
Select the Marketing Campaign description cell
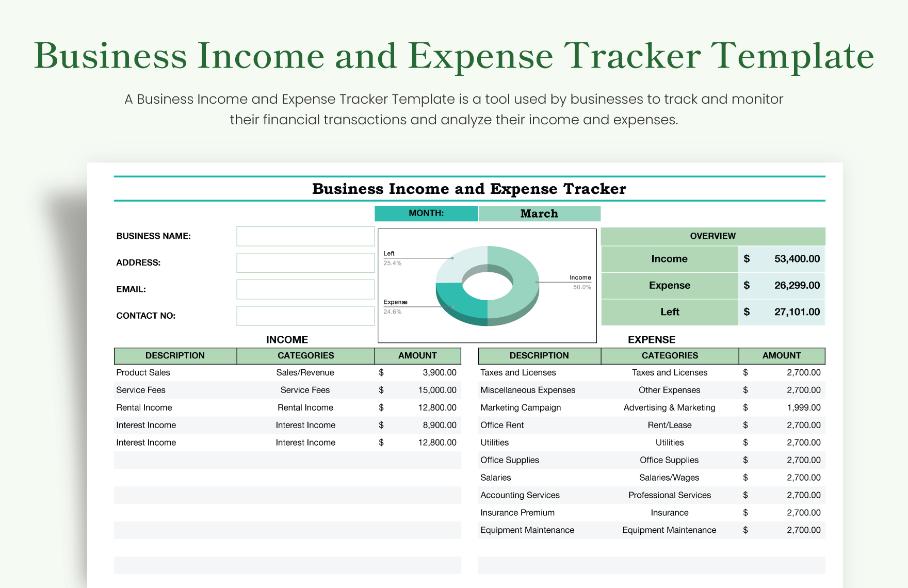pyautogui.click(x=521, y=407)
